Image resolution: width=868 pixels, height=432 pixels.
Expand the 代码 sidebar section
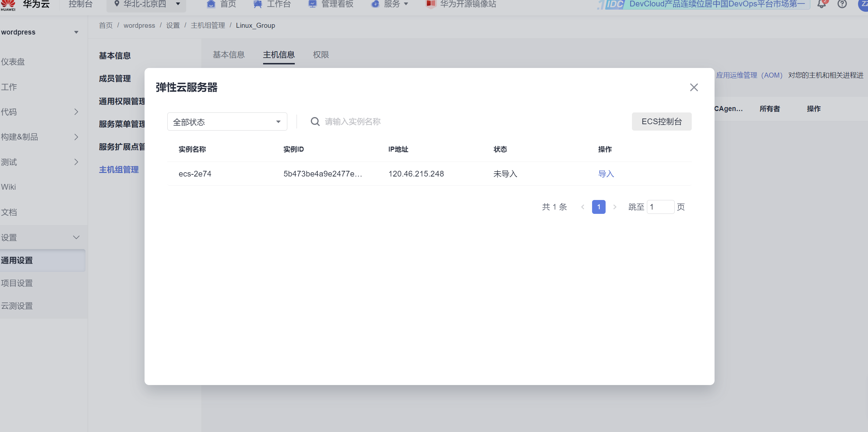[76, 112]
